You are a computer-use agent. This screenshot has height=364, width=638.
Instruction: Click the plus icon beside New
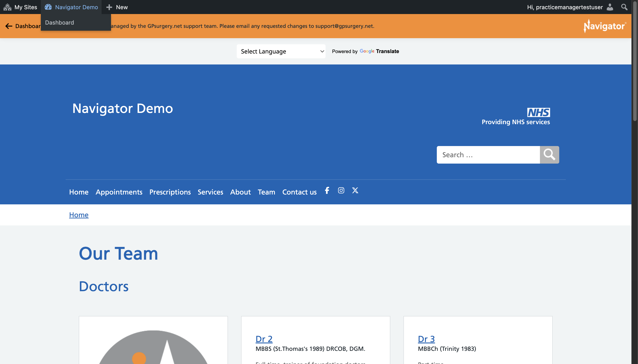click(109, 7)
